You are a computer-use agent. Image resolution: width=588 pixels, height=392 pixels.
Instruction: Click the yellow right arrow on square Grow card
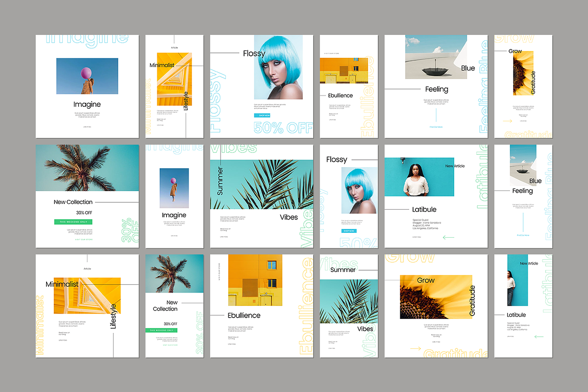(416, 349)
